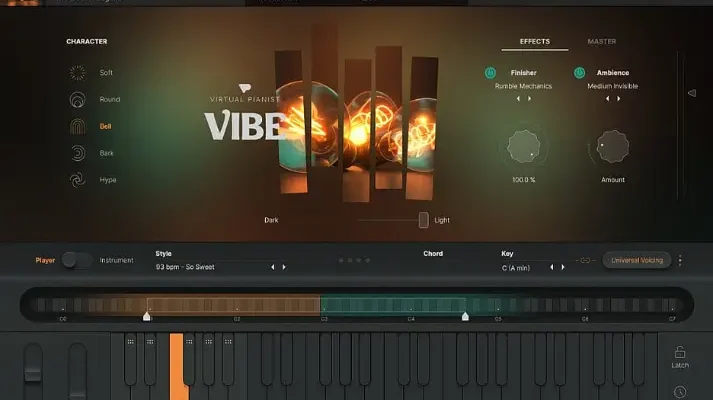Screen dimensions: 713x400
Task: Click the volume meter arrow marker
Action: click(690, 93)
